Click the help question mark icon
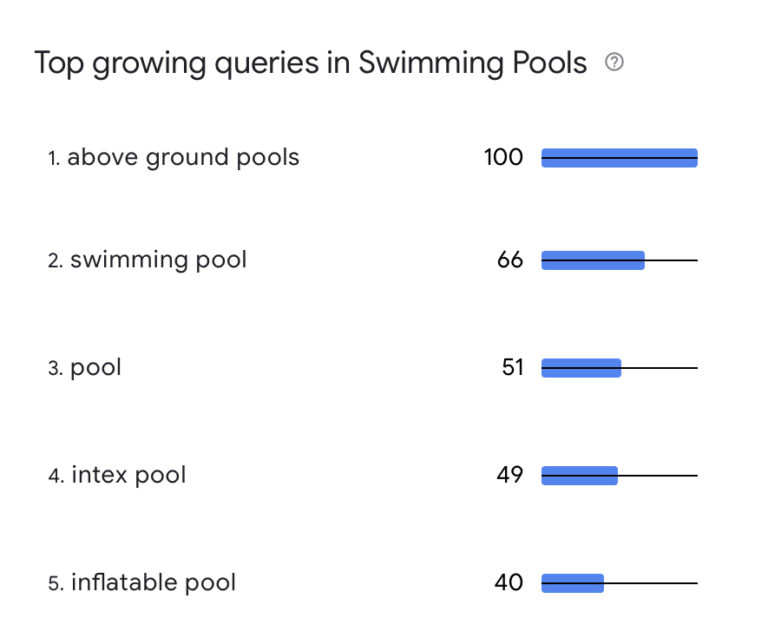This screenshot has height=638, width=768. click(615, 63)
